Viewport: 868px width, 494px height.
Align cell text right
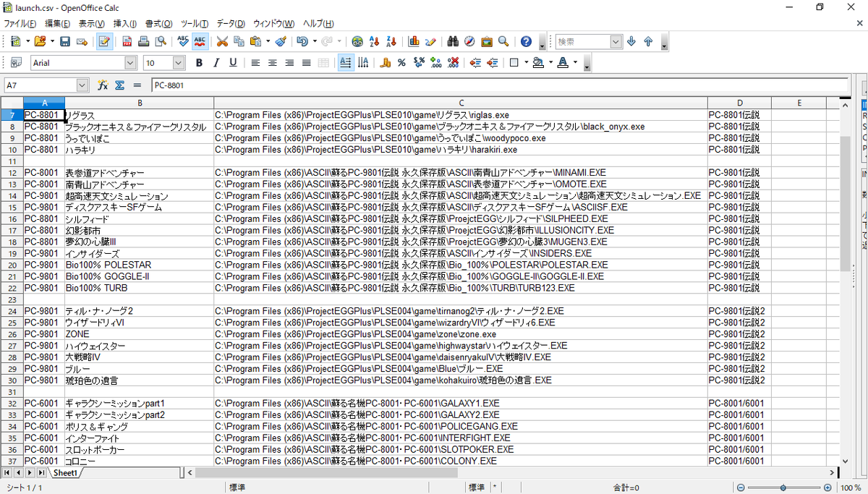pyautogui.click(x=289, y=63)
